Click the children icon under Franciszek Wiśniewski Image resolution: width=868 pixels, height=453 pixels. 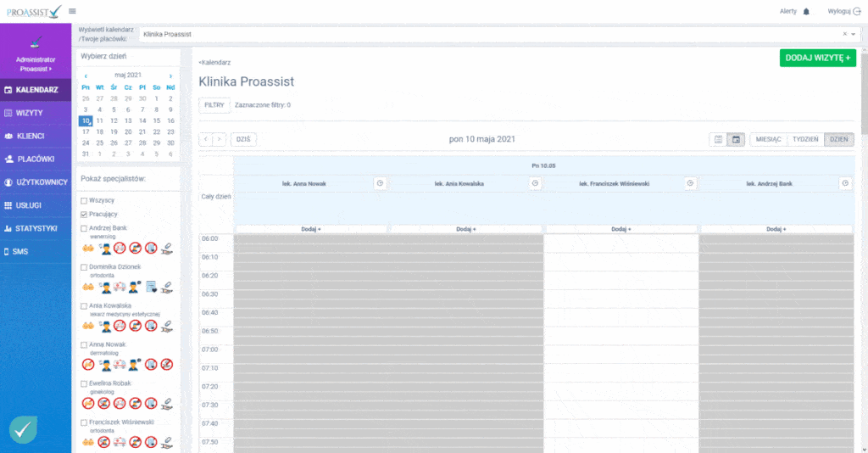click(x=88, y=442)
